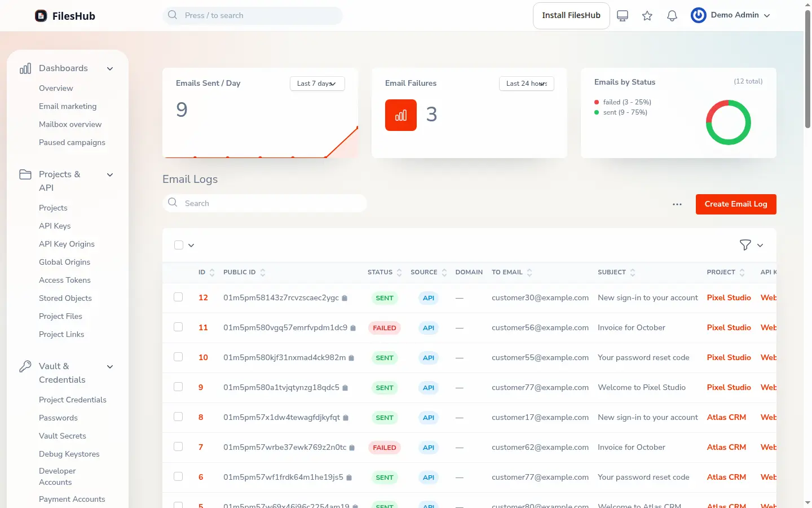Select checkbox for email log 10
The width and height of the screenshot is (812, 508).
tap(178, 357)
